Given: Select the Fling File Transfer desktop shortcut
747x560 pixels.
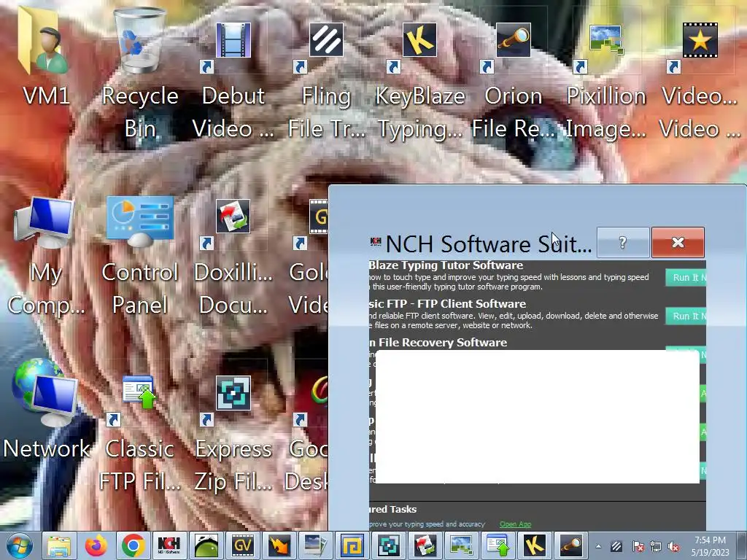Looking at the screenshot, I should [326, 81].
